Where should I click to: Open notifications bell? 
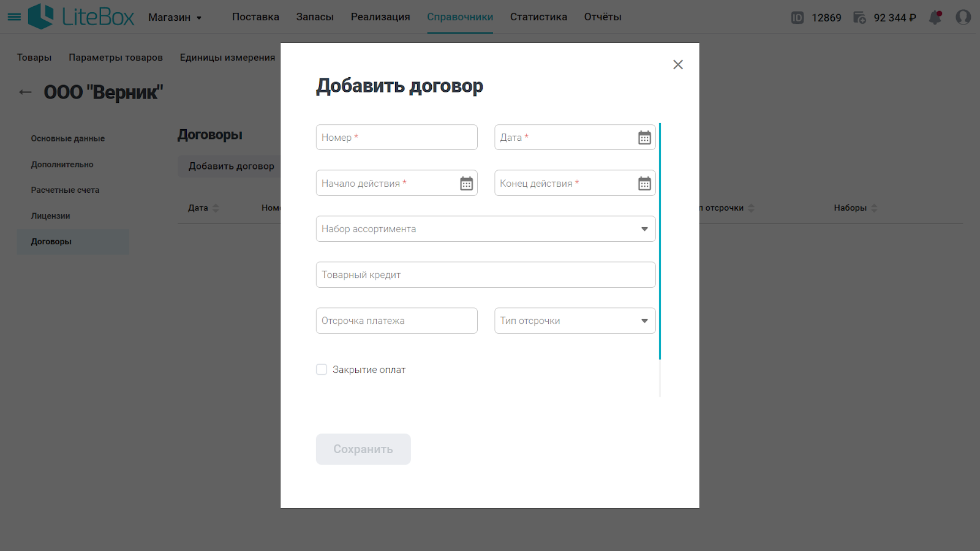pos(935,17)
